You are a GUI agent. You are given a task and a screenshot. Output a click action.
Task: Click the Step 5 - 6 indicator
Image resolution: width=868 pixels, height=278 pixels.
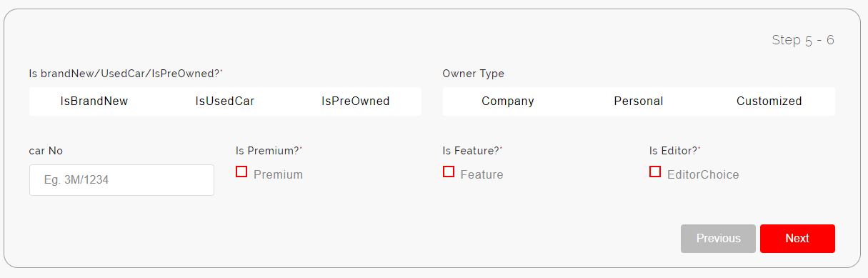[x=803, y=40]
